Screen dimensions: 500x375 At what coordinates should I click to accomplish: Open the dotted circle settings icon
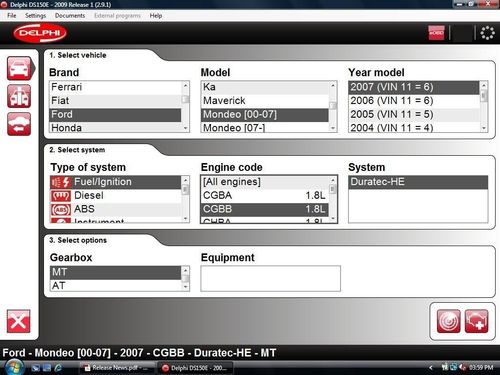487,33
